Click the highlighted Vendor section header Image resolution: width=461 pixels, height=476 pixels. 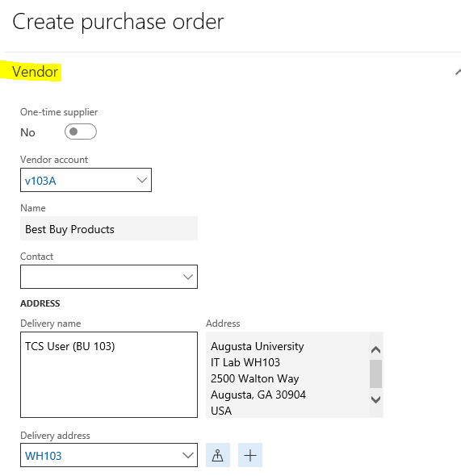35,72
